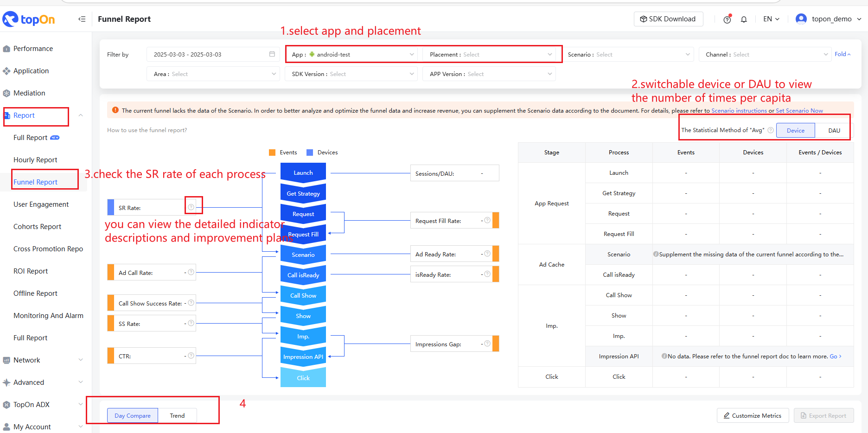Switch to Trend view

click(x=177, y=415)
